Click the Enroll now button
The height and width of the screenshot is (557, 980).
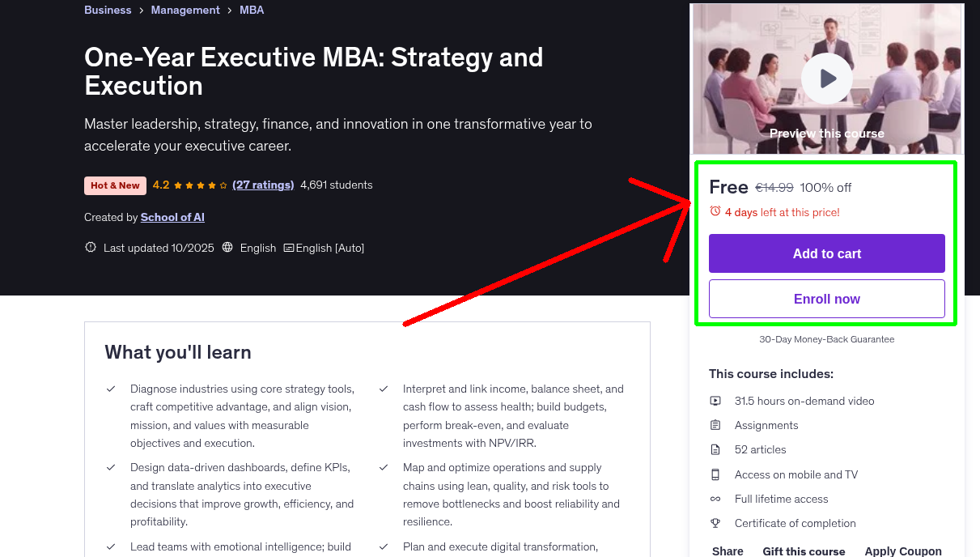tap(826, 299)
